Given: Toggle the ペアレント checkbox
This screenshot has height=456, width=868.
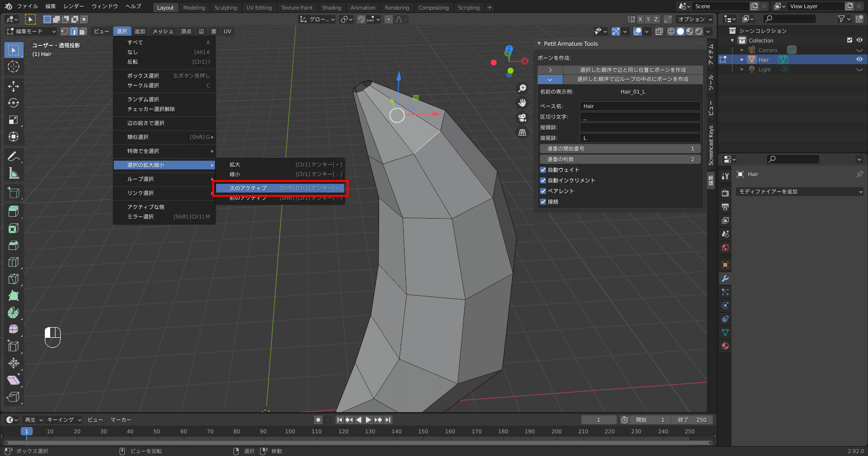Looking at the screenshot, I should [543, 191].
